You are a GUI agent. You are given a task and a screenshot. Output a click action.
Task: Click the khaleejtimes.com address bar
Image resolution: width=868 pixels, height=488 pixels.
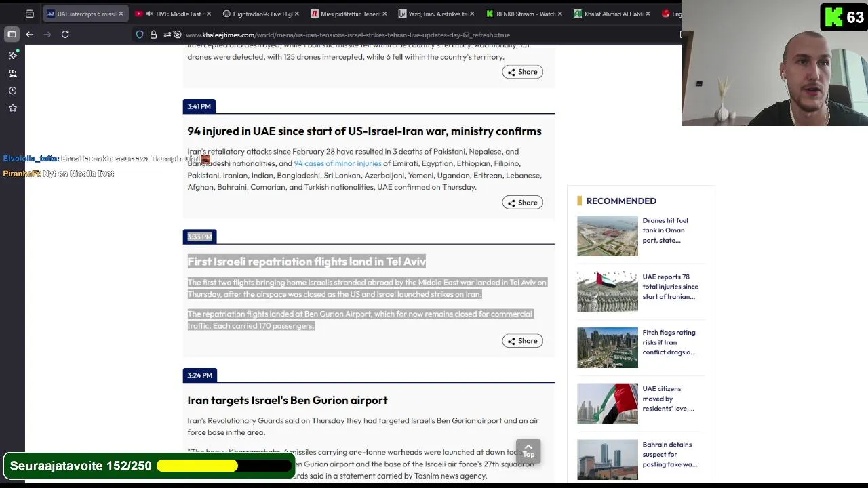347,35
